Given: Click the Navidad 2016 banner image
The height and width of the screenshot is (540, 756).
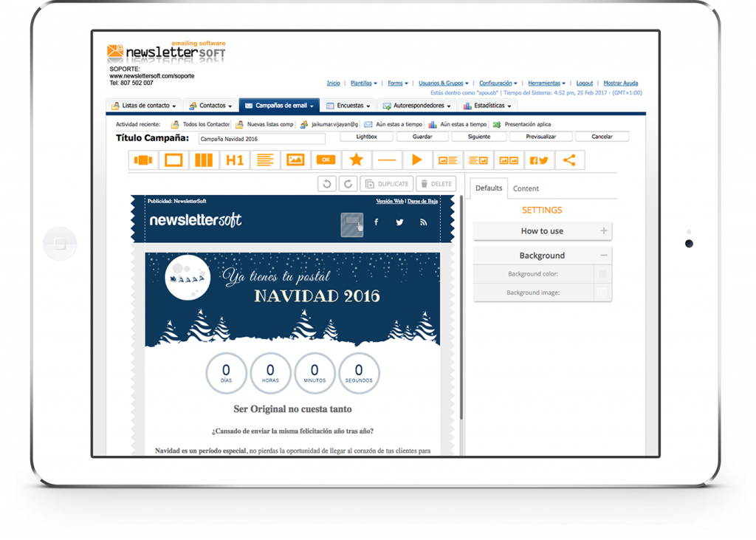Looking at the screenshot, I should tap(292, 300).
